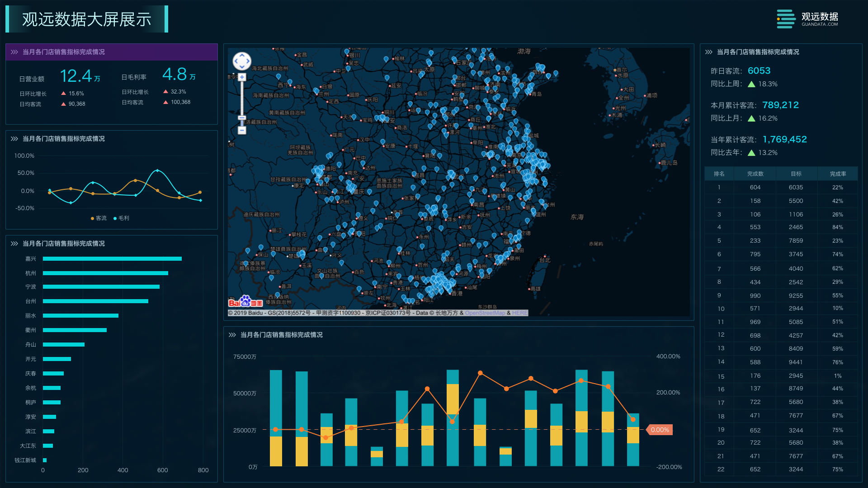Open the OpenStreetMap attribution link
The width and height of the screenshot is (868, 488).
pyautogui.click(x=485, y=313)
